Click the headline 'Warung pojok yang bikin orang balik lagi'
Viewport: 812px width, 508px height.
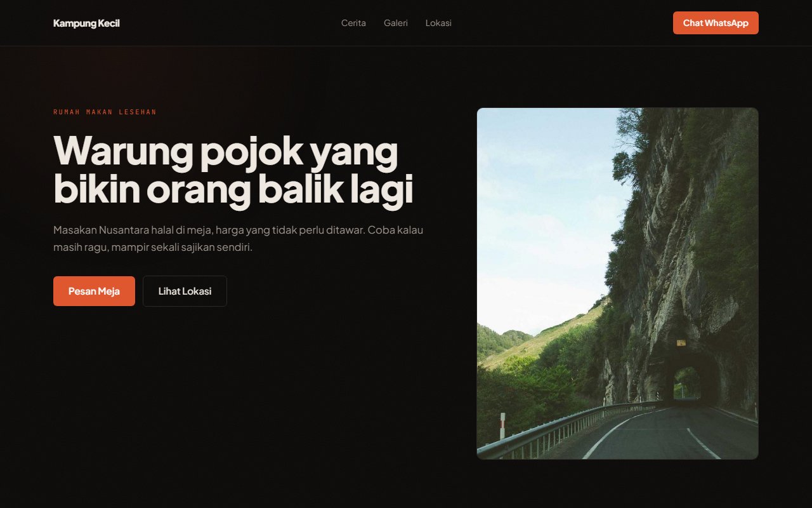point(233,170)
